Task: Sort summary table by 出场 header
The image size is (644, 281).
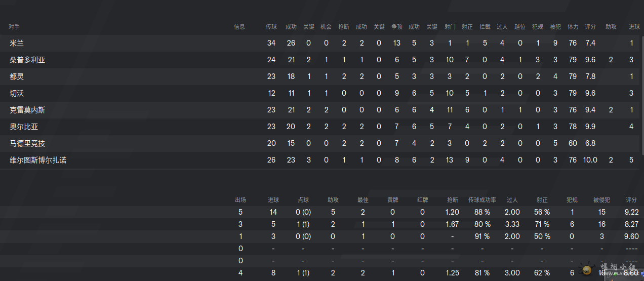Action: (x=240, y=200)
